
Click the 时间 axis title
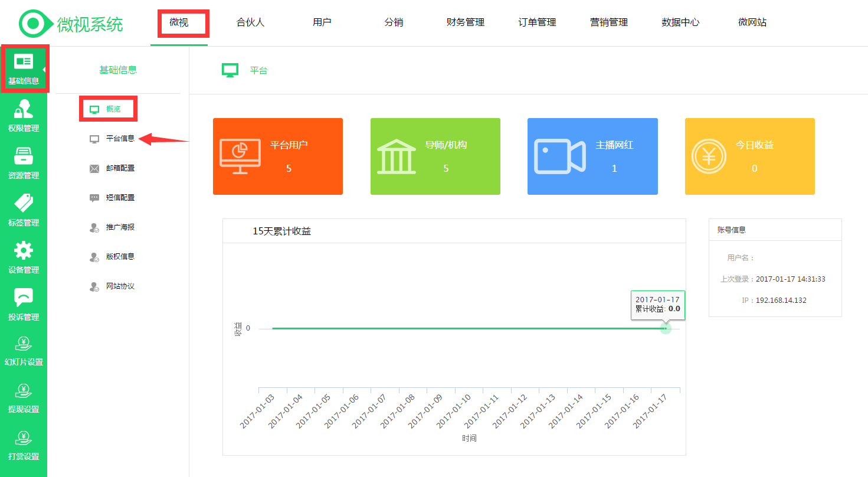[x=470, y=439]
